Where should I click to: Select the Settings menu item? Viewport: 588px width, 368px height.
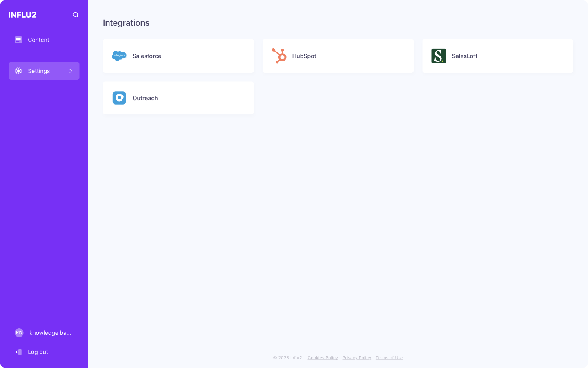click(39, 71)
